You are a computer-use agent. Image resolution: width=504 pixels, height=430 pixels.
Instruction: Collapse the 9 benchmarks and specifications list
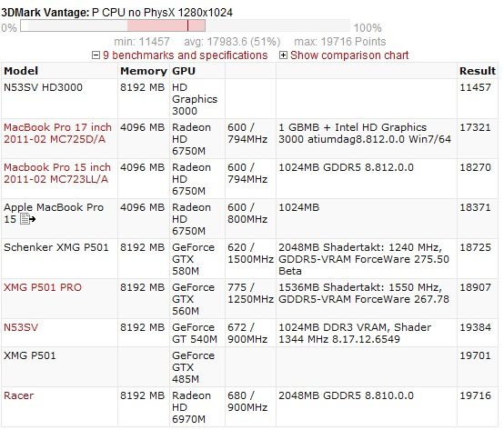[186, 55]
